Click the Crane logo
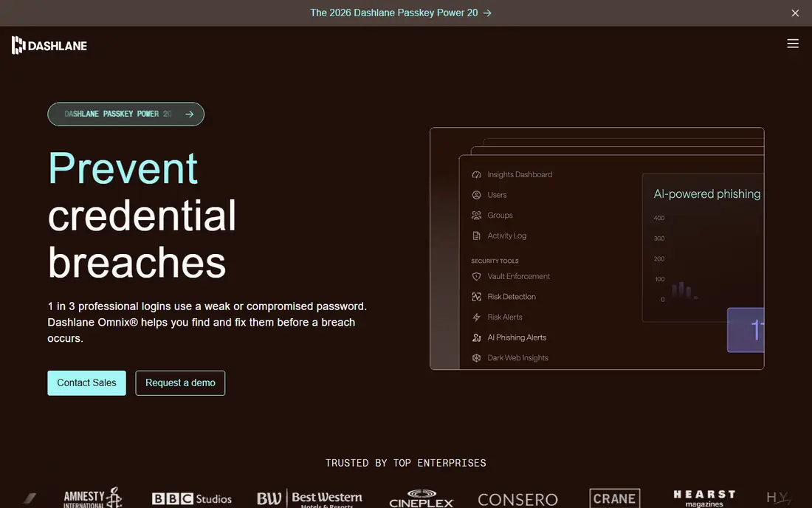Viewport: 812px width, 508px height. coord(615,498)
